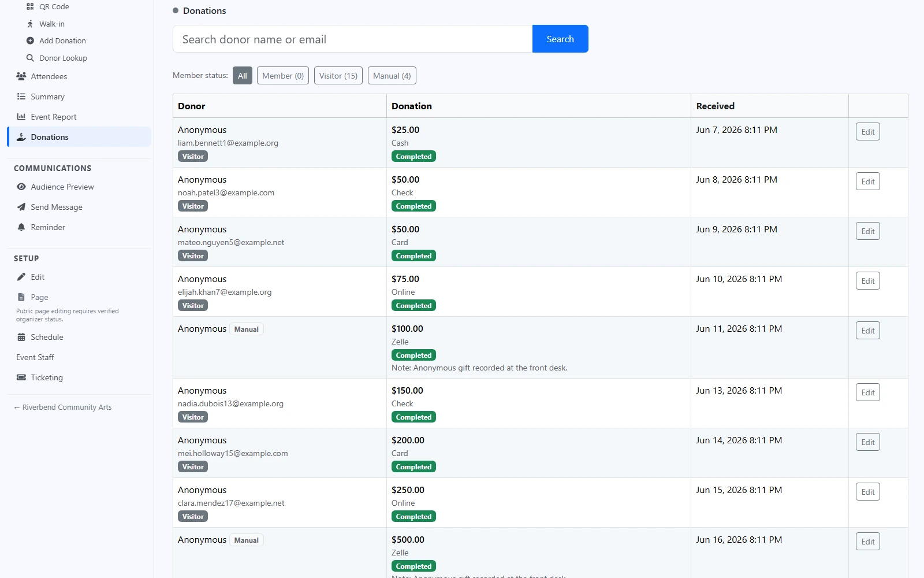This screenshot has width=924, height=578.
Task: Click email nadia.dubois13@example.org
Action: pos(230,403)
